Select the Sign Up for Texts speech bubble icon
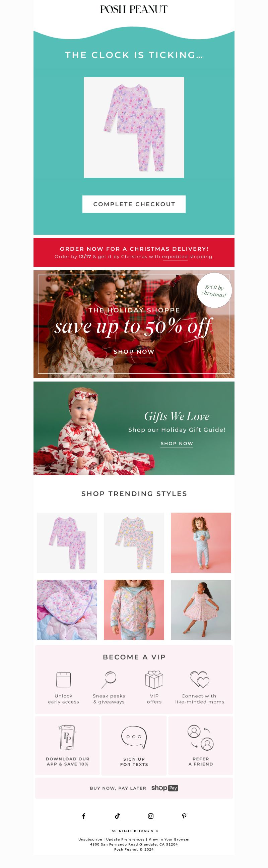 134,737
